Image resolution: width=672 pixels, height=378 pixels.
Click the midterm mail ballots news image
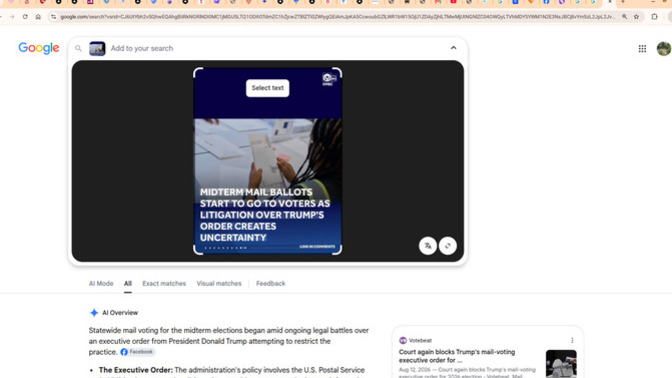coord(267,161)
